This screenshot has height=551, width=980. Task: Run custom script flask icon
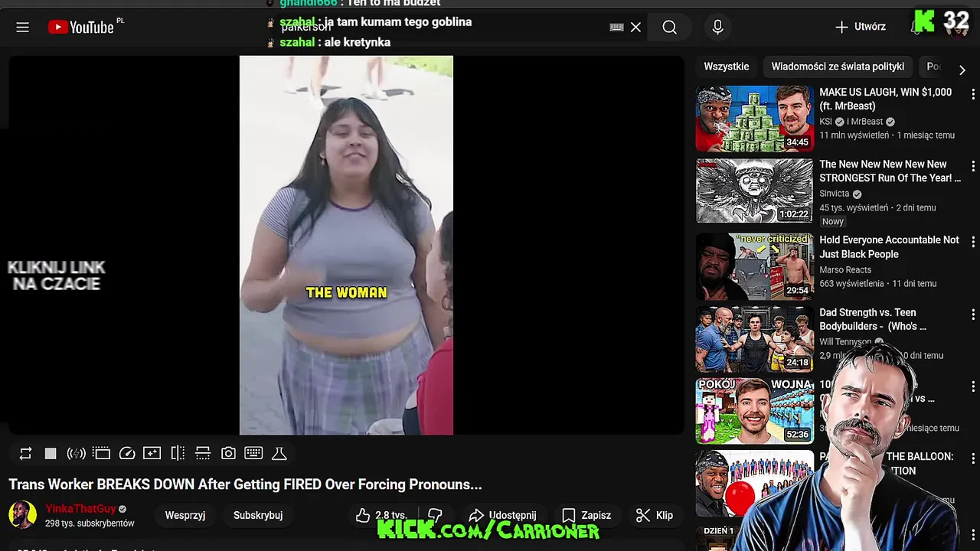[279, 453]
